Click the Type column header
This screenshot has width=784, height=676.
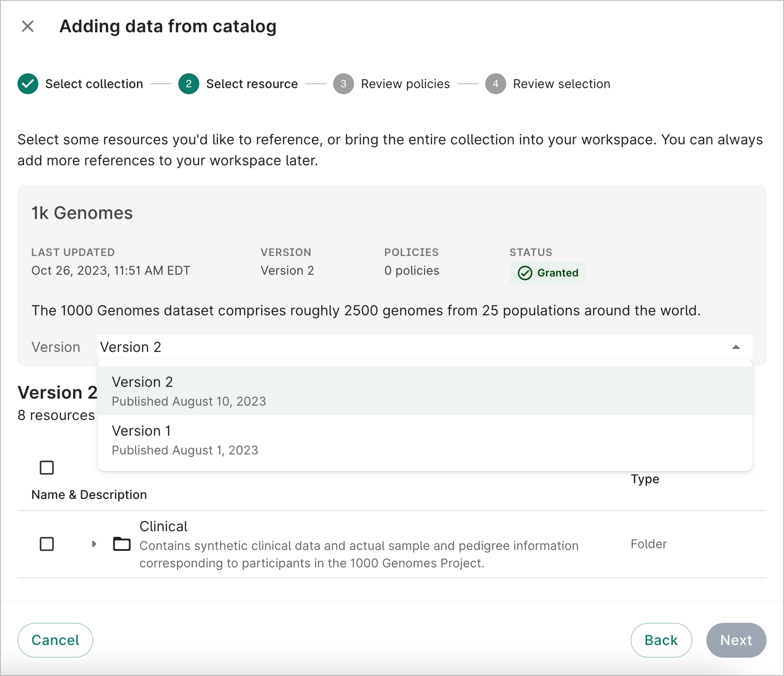(x=645, y=479)
